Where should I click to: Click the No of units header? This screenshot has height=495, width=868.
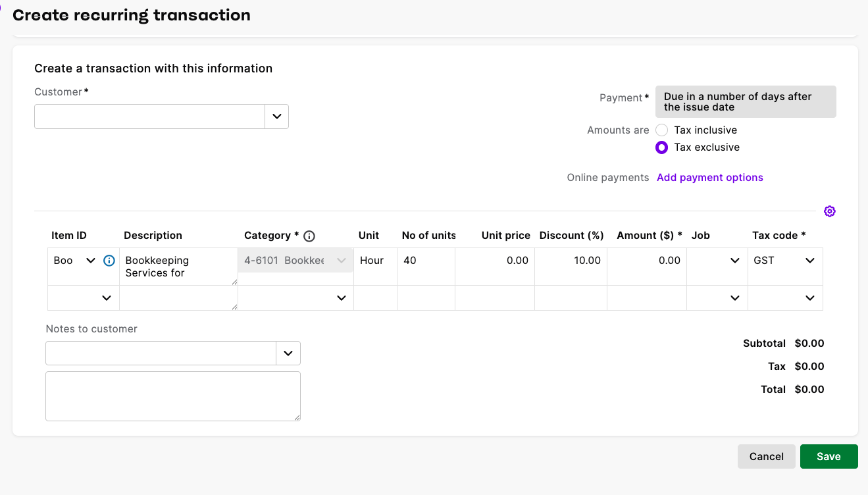pyautogui.click(x=429, y=236)
